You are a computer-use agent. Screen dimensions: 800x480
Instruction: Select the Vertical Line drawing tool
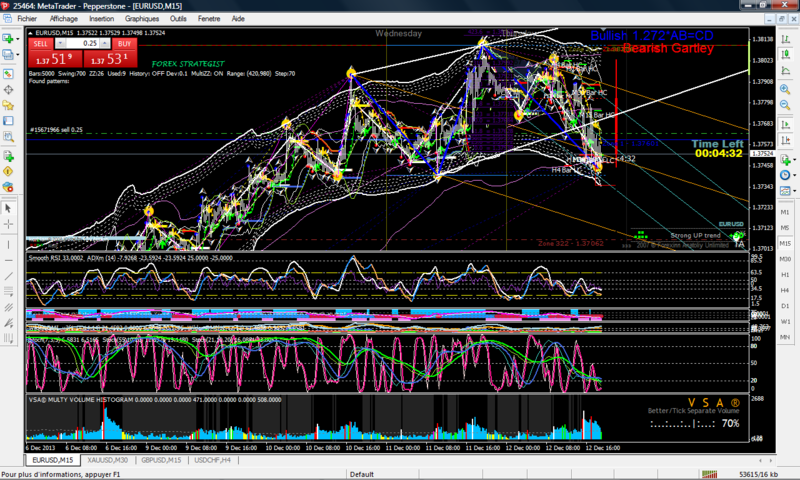pos(8,245)
